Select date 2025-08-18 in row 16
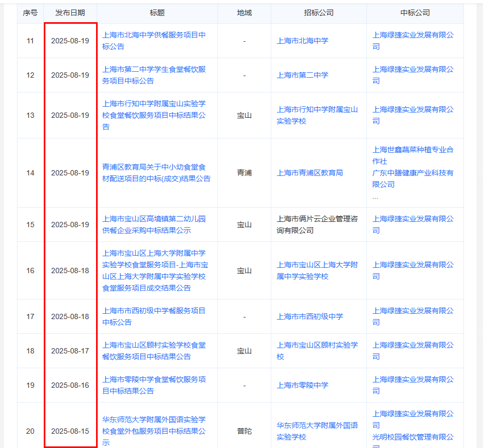The height and width of the screenshot is (448, 483). [70, 270]
